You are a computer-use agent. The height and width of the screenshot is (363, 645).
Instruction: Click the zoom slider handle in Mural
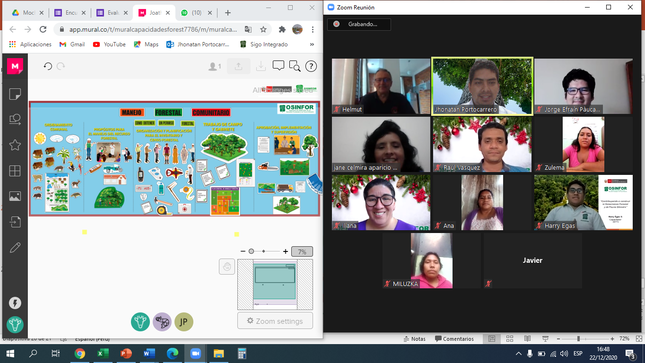(x=251, y=251)
